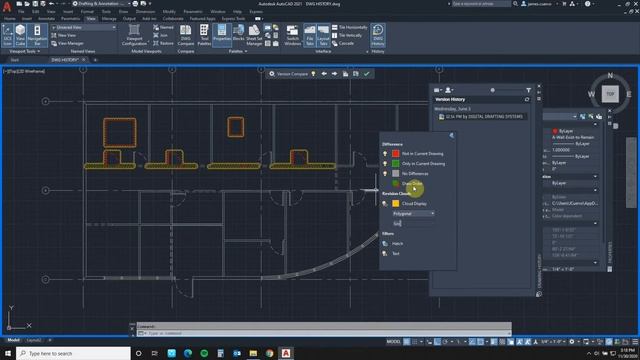The image size is (640, 360).
Task: Select the 12:34 PM version entry
Action: [x=481, y=117]
